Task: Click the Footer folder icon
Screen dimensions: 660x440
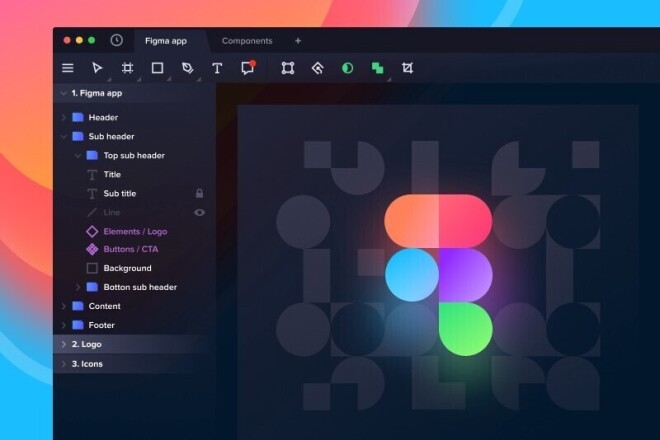Action: (x=78, y=325)
